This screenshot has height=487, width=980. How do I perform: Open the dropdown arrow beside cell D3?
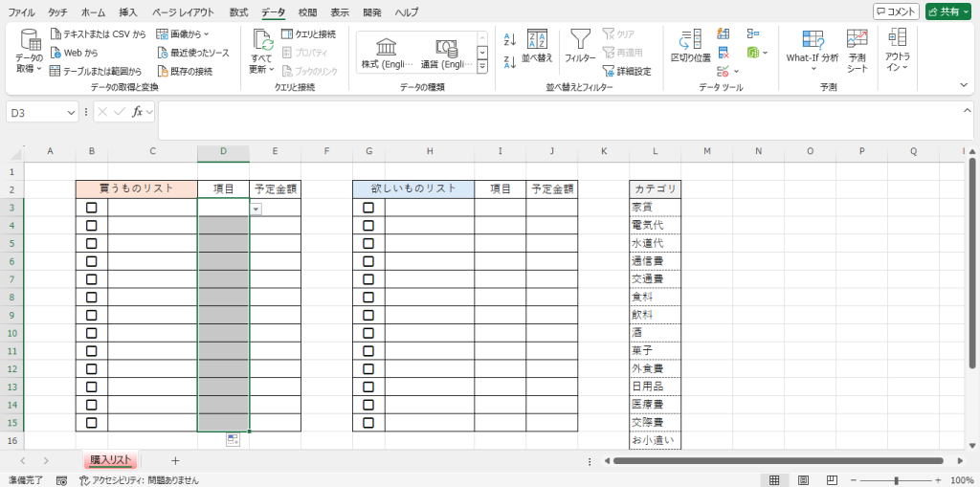coord(256,208)
